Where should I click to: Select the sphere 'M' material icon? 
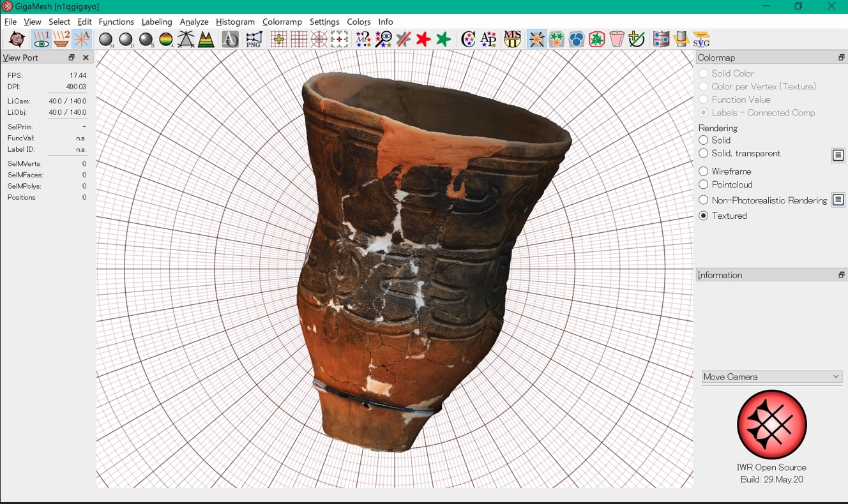point(106,40)
